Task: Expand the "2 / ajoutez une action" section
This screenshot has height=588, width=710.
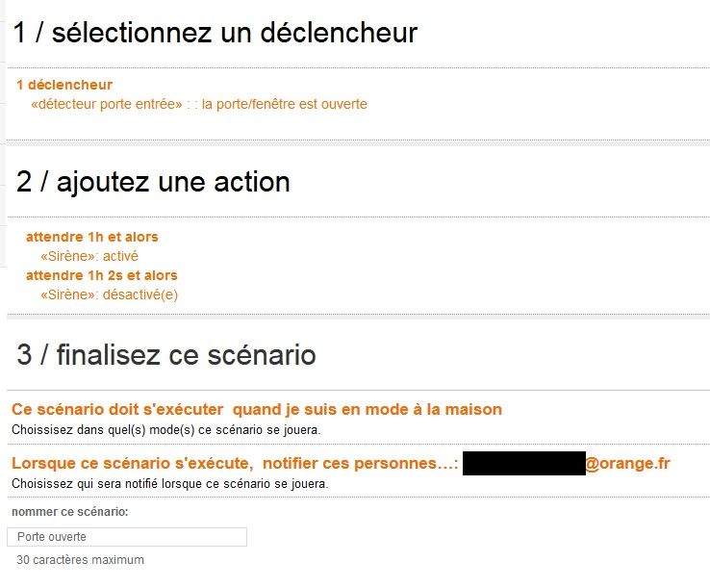Action: [x=154, y=181]
